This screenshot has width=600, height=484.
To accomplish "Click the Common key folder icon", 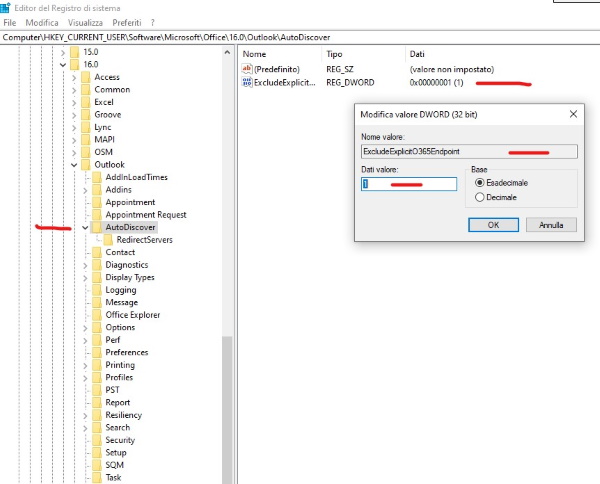I will (86, 90).
